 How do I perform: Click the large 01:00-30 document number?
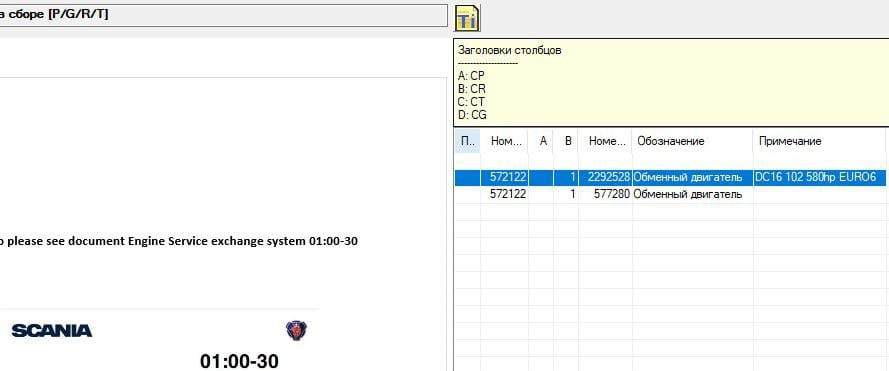pos(239,361)
